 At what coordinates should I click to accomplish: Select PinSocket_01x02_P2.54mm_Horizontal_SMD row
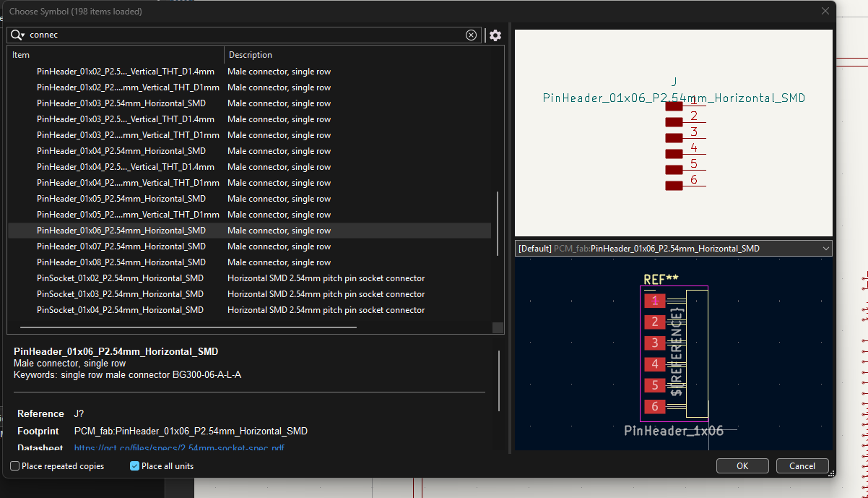(249, 278)
